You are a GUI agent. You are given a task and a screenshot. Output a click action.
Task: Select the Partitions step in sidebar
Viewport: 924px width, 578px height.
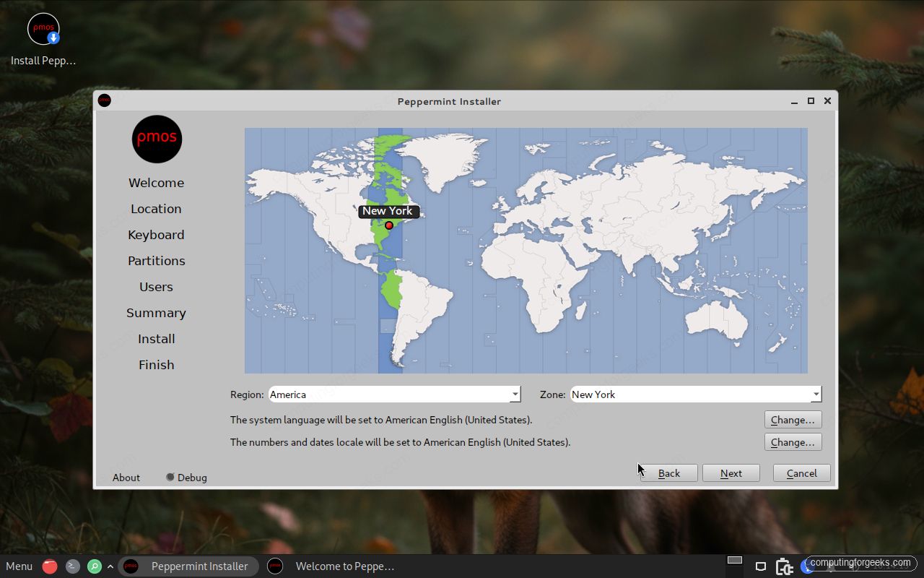pyautogui.click(x=157, y=261)
